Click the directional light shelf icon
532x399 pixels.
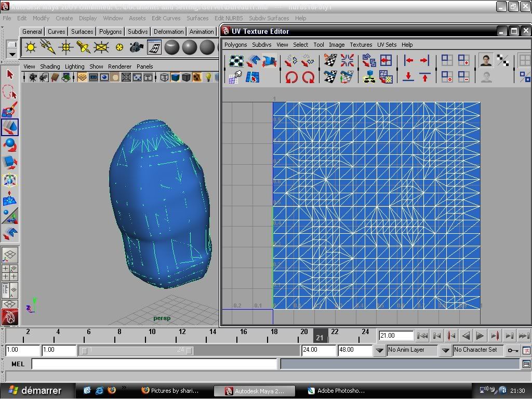(48, 48)
